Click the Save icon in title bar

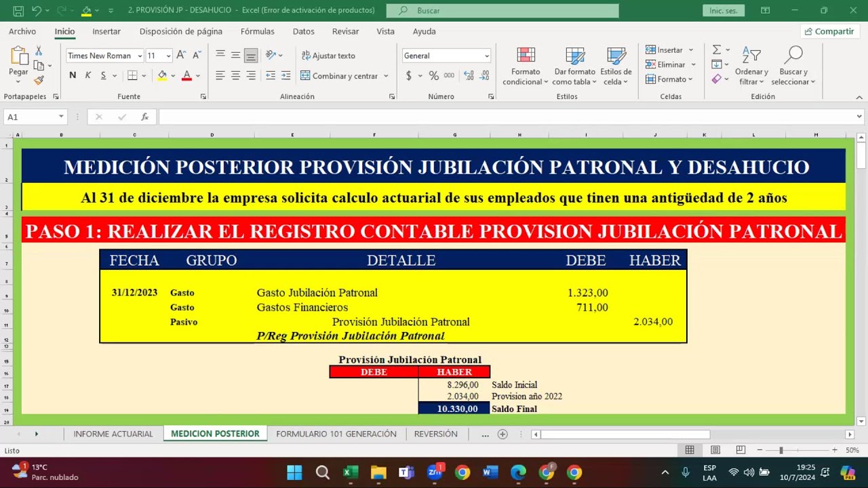[18, 10]
